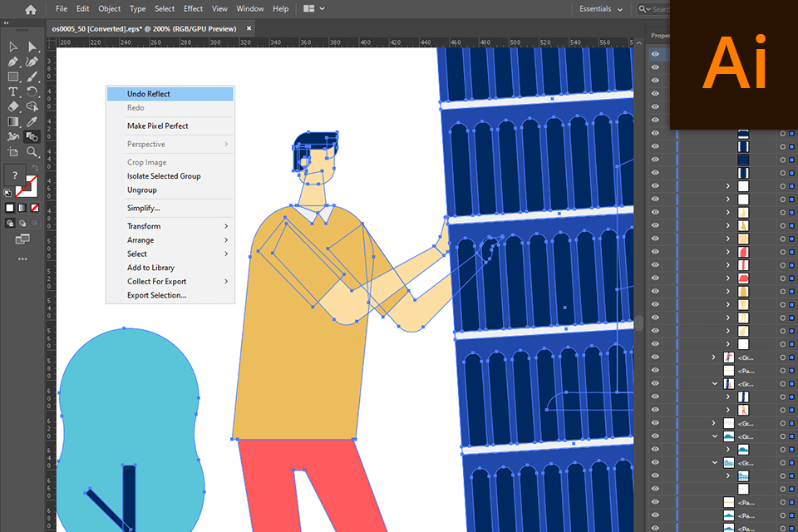Close the os0005_50 document tab
This screenshot has height=532, width=798.
(x=249, y=28)
